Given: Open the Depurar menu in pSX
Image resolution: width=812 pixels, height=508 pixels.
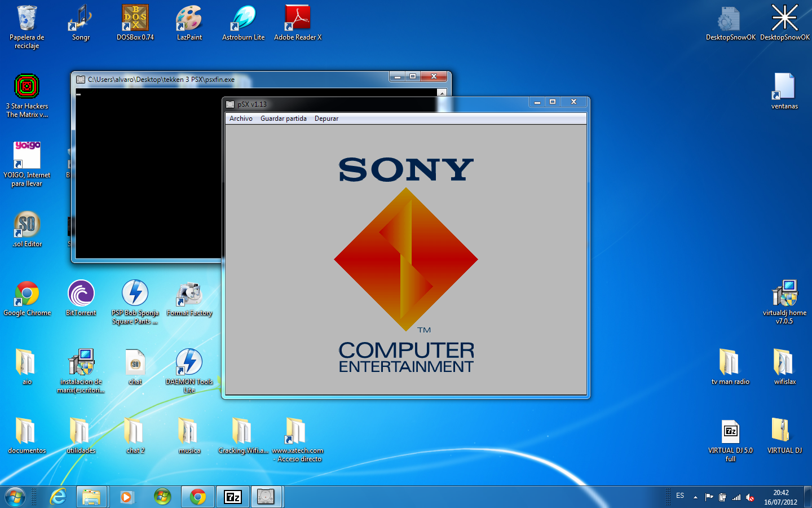Looking at the screenshot, I should tap(326, 119).
